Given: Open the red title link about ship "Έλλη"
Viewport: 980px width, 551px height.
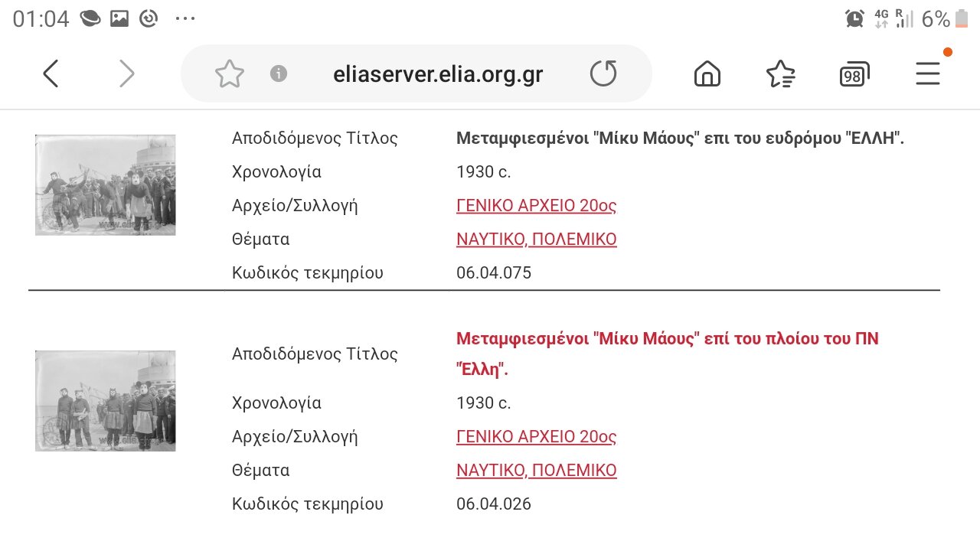Looking at the screenshot, I should click(x=668, y=354).
